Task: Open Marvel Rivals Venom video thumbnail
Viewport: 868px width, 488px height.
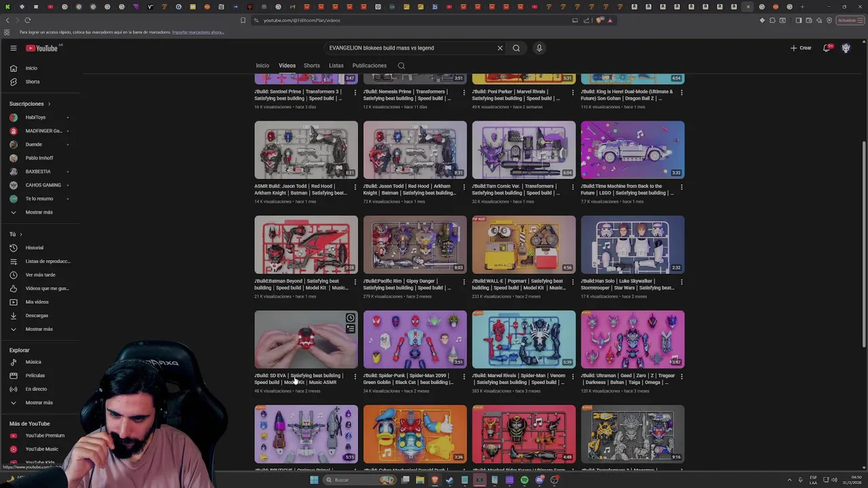Action: pos(524,340)
